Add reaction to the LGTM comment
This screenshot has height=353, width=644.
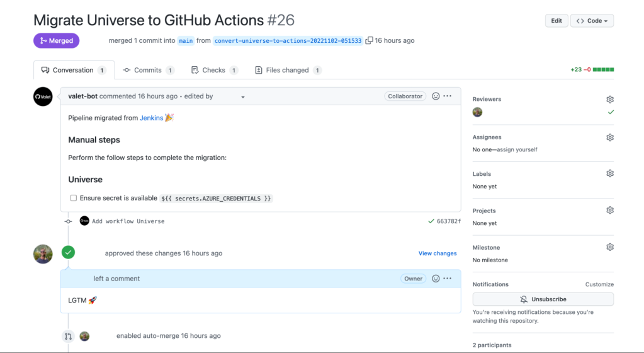tap(436, 279)
